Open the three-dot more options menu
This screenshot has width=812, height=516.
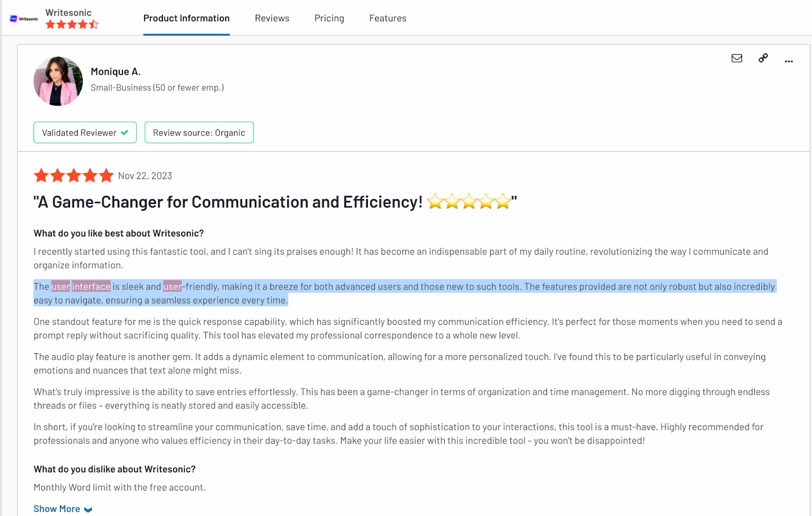click(789, 61)
